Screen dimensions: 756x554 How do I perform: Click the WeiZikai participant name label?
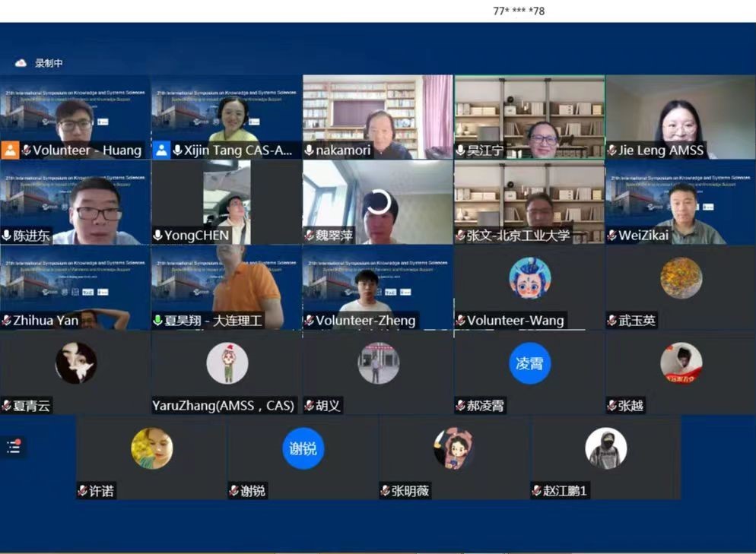tap(643, 236)
